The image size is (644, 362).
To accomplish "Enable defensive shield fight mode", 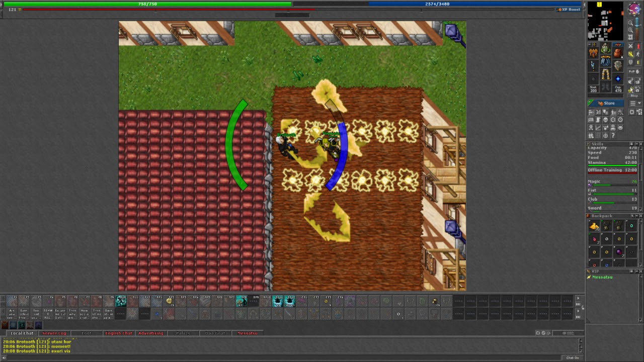I will (630, 62).
